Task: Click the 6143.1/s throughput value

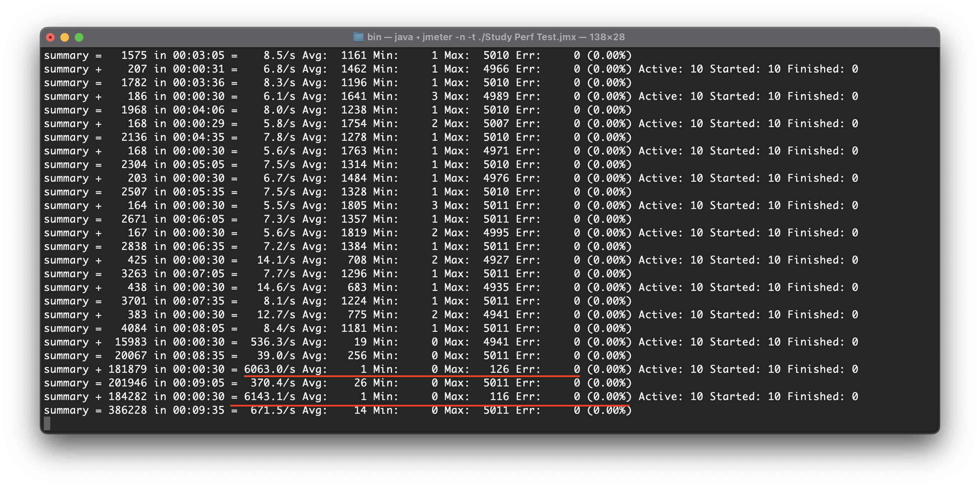Action: (x=269, y=396)
